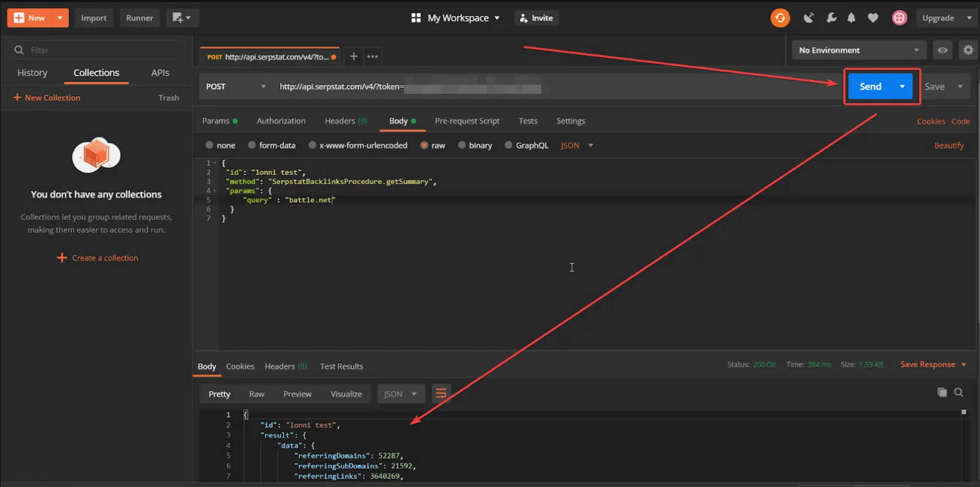The image size is (980, 487).
Task: Open the response JSON format dropdown
Action: click(x=400, y=394)
